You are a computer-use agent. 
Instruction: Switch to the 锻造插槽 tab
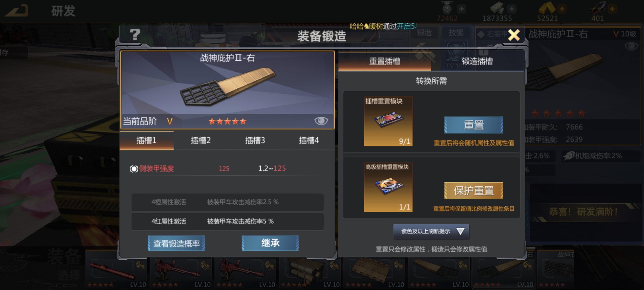click(477, 61)
